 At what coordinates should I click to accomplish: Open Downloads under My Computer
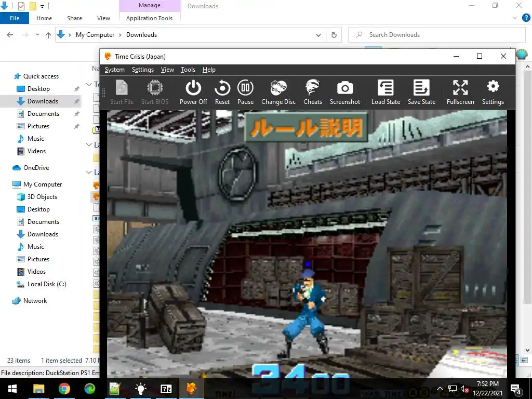pos(43,234)
